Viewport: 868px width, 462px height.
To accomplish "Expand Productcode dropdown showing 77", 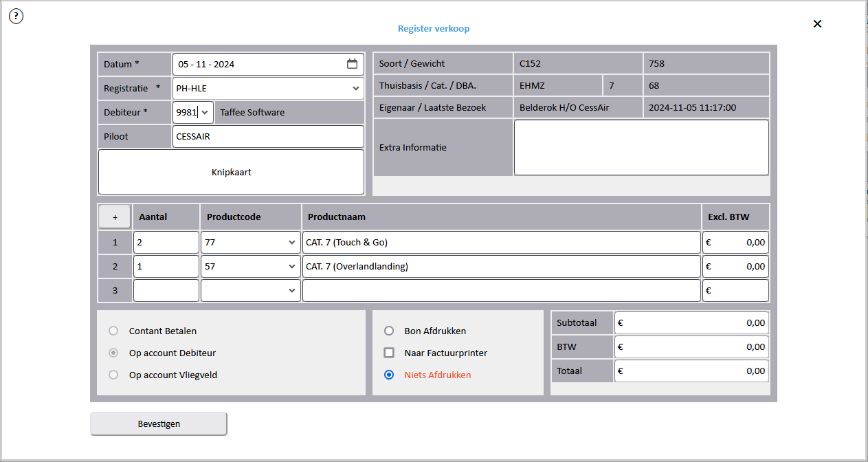I will click(292, 243).
